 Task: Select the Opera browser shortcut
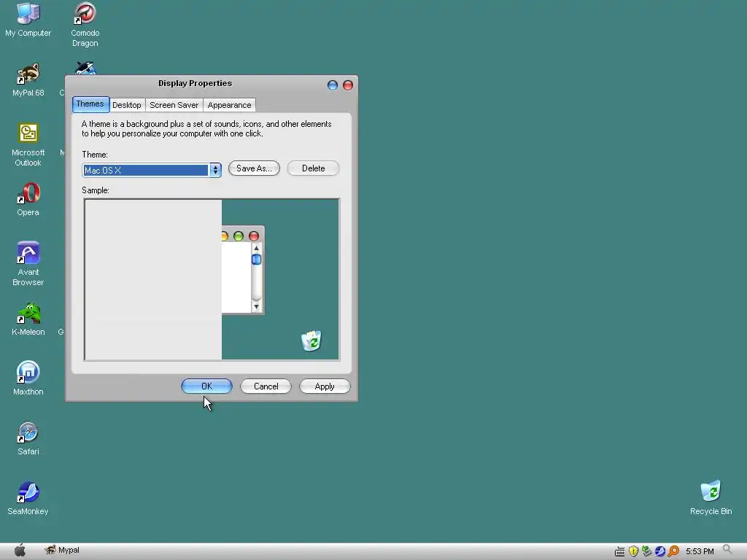tap(28, 200)
